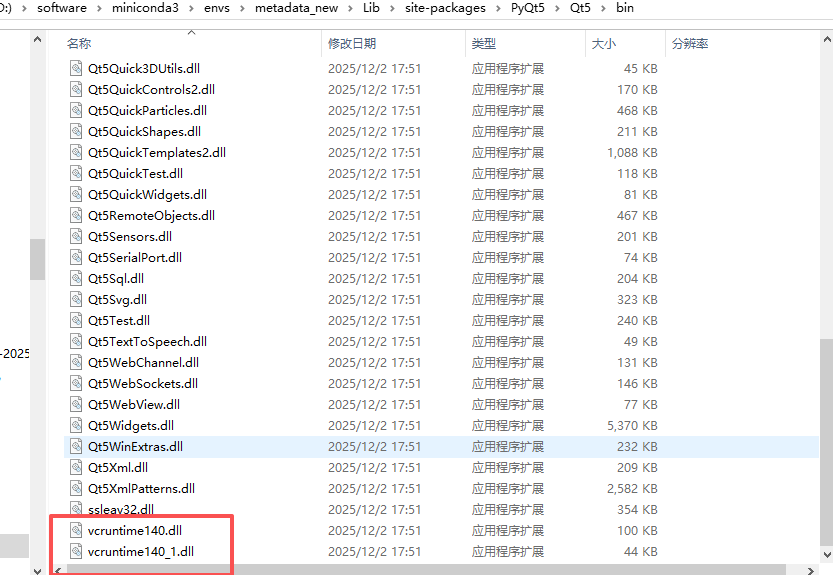Select the Qt5XmlPatterns.dll file name
833x575 pixels.
[x=141, y=488]
